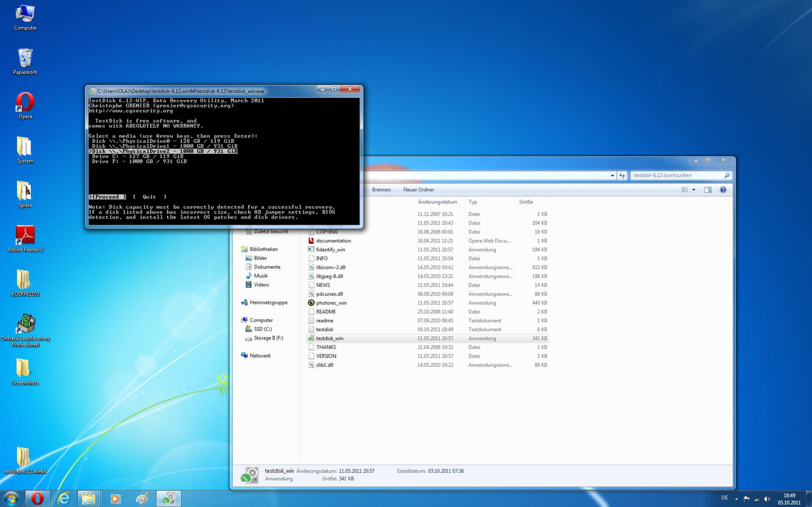Select Storage II (F:) drive in navigation pane

(264, 338)
